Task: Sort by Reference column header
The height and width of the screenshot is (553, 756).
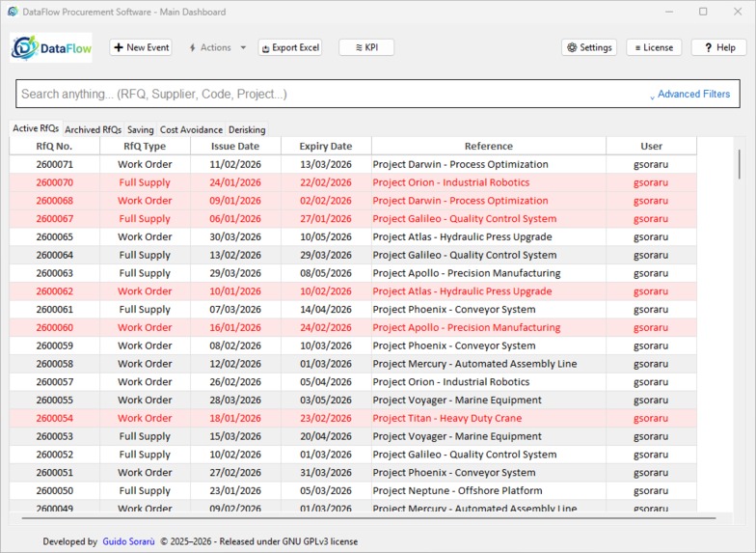Action: pos(488,147)
